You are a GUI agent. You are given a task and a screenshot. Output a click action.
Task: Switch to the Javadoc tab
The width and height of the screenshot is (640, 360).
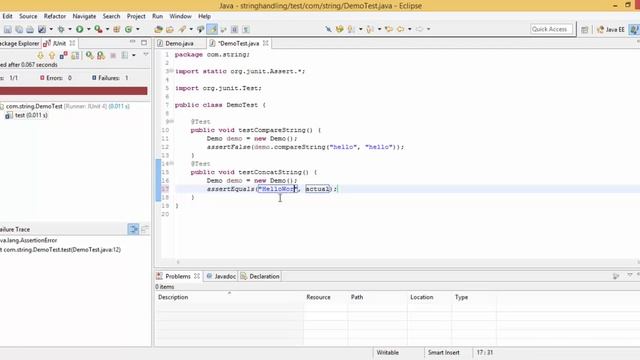click(221, 276)
